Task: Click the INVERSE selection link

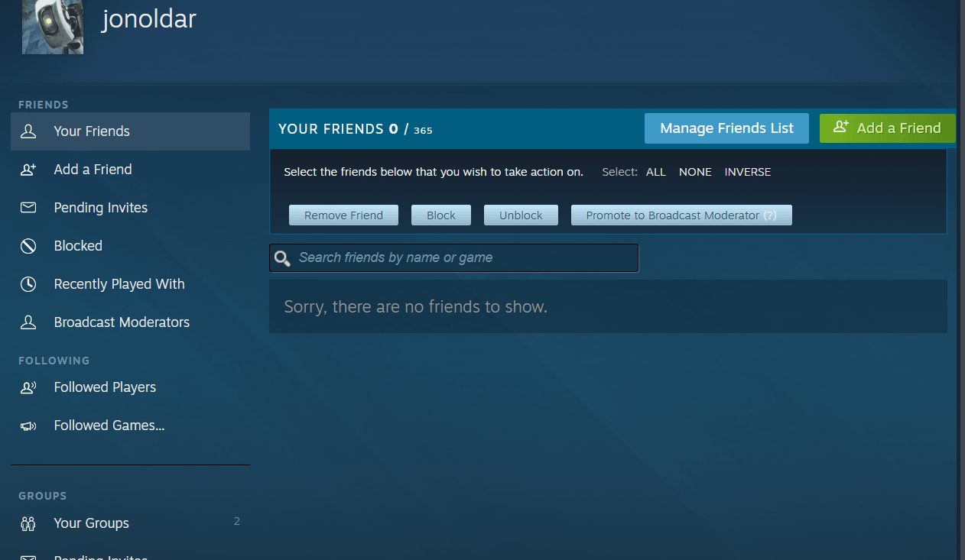Action: pyautogui.click(x=747, y=172)
